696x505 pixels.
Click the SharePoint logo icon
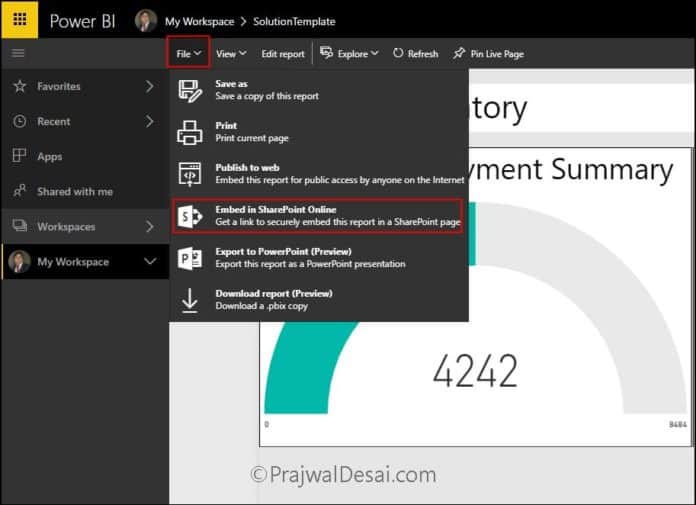[190, 216]
